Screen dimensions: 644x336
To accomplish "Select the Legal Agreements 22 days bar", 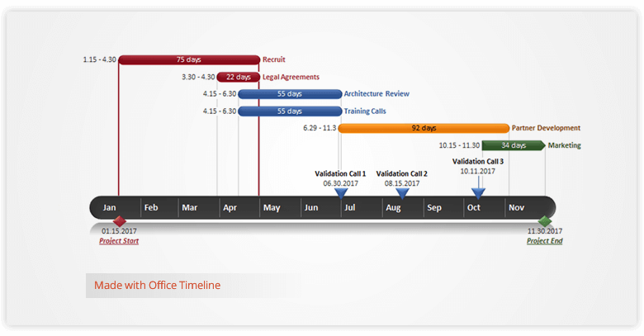I will click(x=238, y=77).
